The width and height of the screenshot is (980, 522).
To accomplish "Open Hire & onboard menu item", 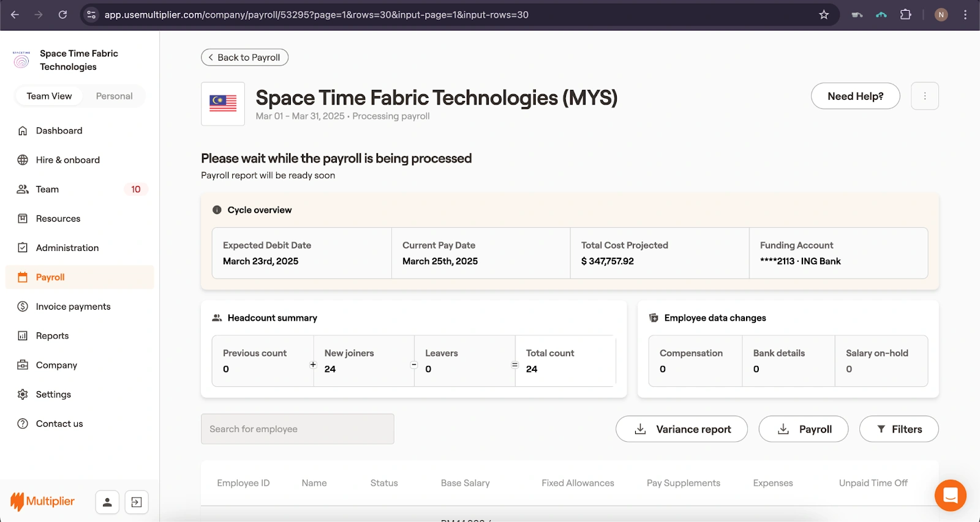I will pyautogui.click(x=80, y=160).
